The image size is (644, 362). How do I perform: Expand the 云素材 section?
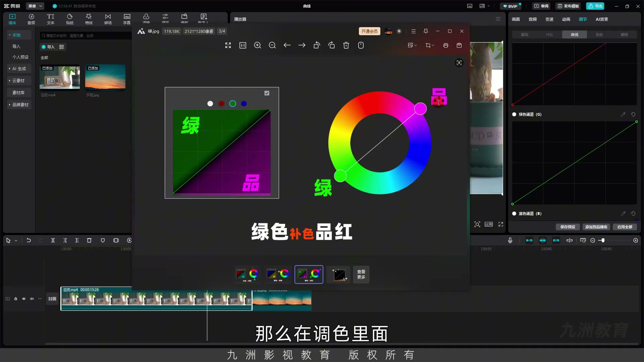(19, 81)
